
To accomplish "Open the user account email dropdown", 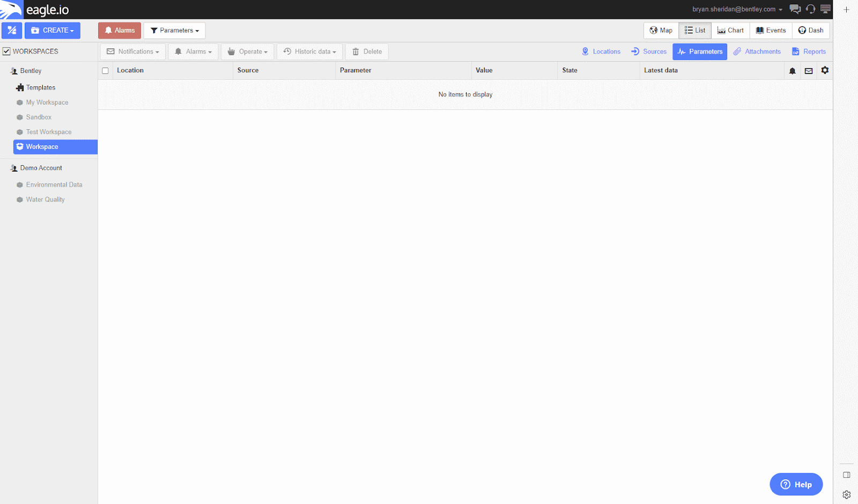I will pyautogui.click(x=737, y=9).
